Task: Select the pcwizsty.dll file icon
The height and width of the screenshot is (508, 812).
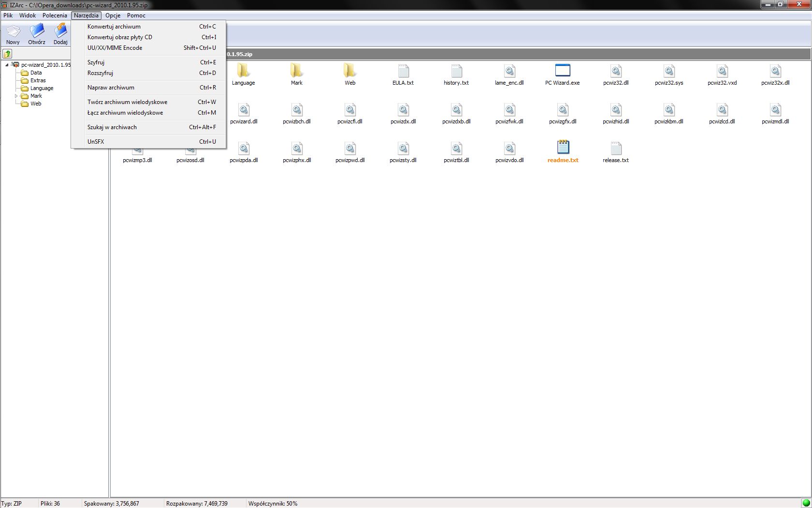Action: click(403, 148)
